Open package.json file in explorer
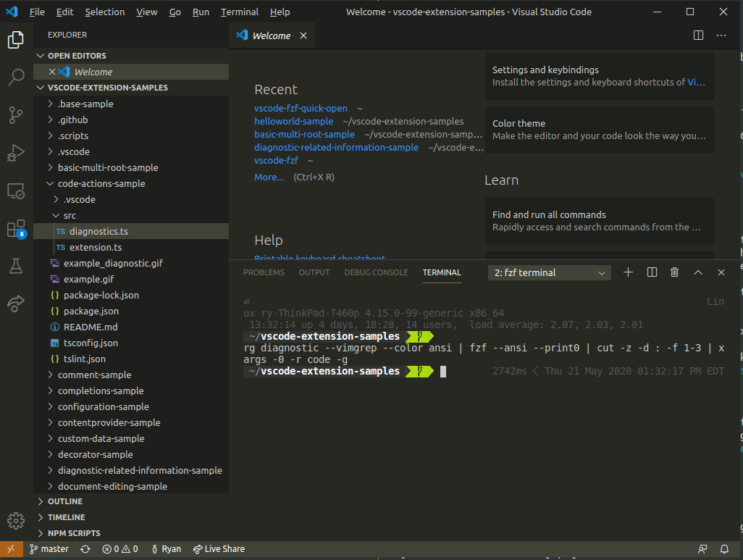This screenshot has height=560, width=743. 131,311
